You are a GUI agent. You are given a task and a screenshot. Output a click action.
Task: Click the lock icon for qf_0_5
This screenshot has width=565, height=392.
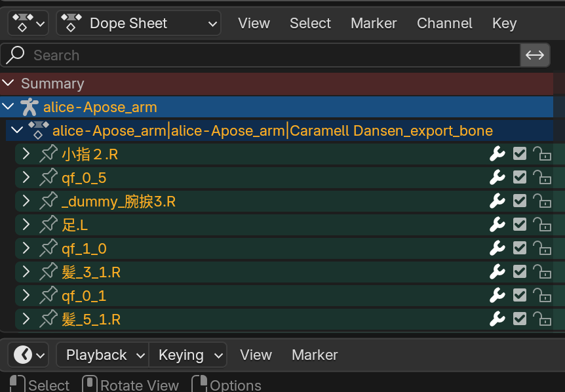pos(541,178)
